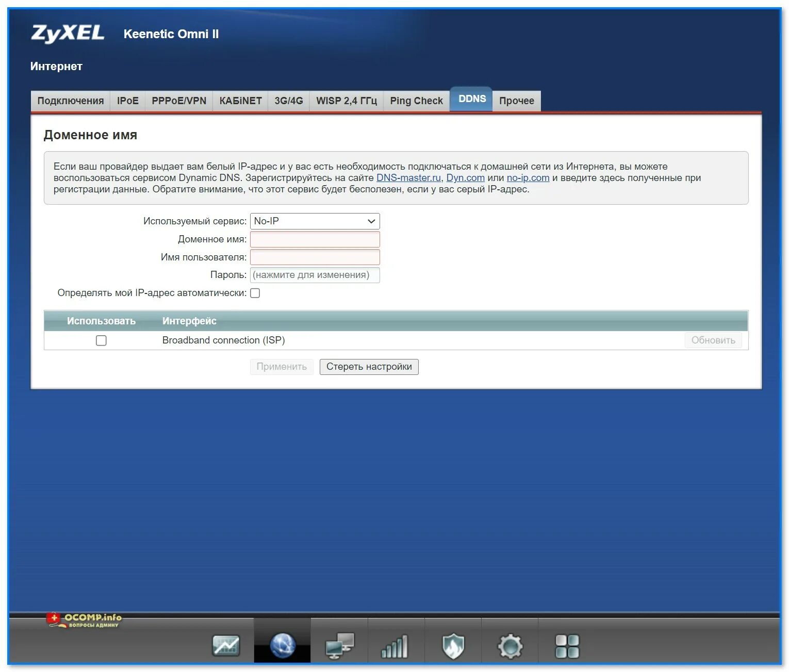Switch to the 3G/4G tab
This screenshot has height=672, width=789.
point(289,101)
